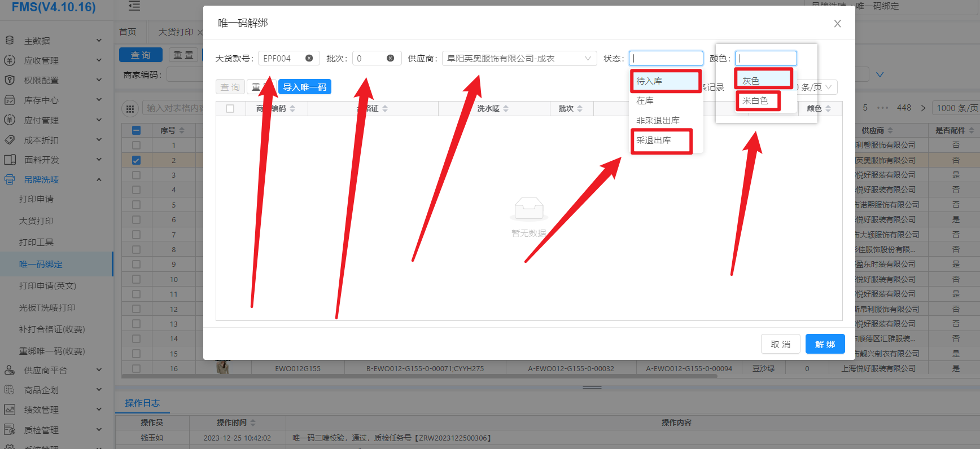Open the 供应商 dropdown
Viewport: 980px width, 449px height.
(x=519, y=58)
